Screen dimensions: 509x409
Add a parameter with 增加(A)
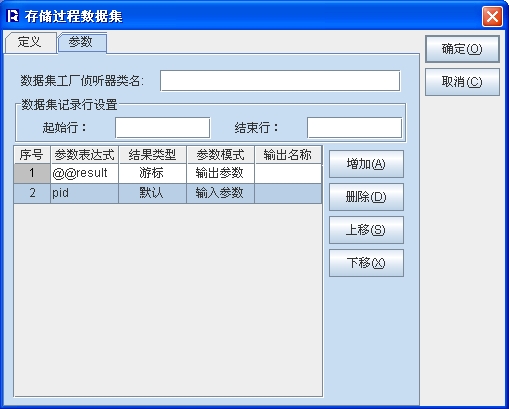(x=366, y=164)
